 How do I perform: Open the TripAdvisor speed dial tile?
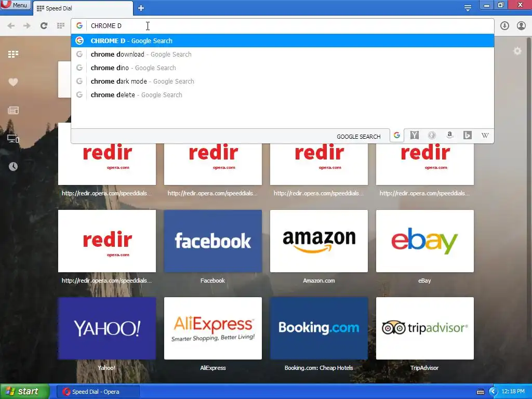pyautogui.click(x=425, y=328)
